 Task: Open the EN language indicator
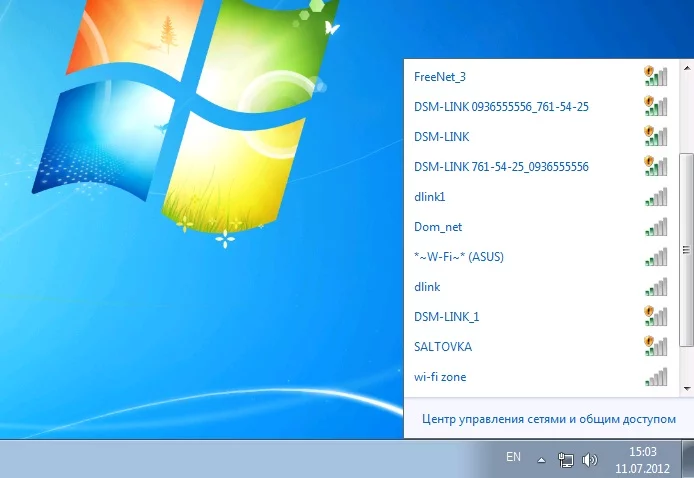point(513,457)
